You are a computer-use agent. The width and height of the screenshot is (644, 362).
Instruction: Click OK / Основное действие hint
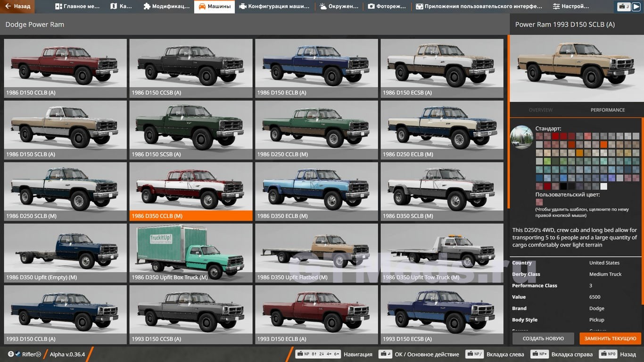(419, 354)
